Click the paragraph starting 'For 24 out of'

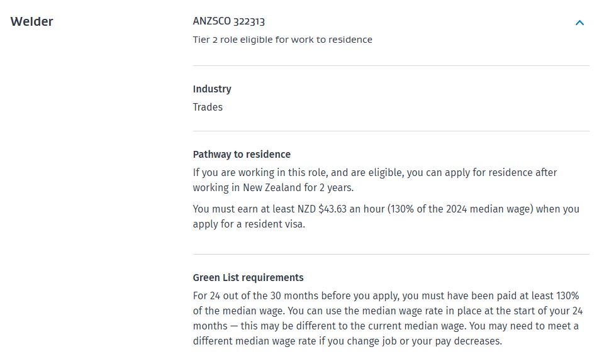(x=388, y=318)
